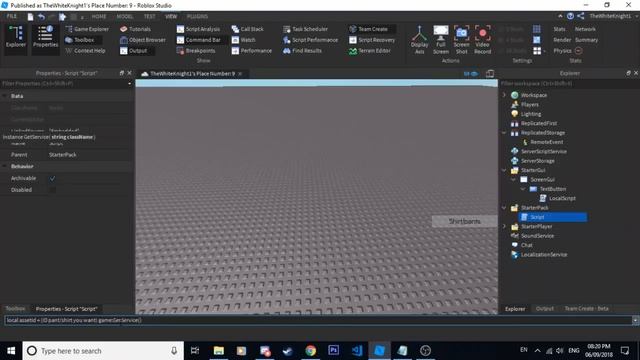
Task: Collapse the Behavior properties section
Action: (4, 167)
